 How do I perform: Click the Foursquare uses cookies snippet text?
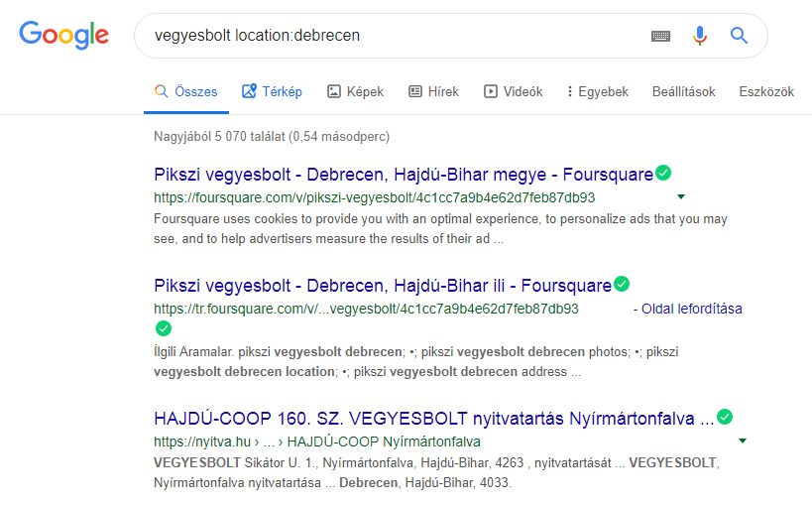[440, 228]
